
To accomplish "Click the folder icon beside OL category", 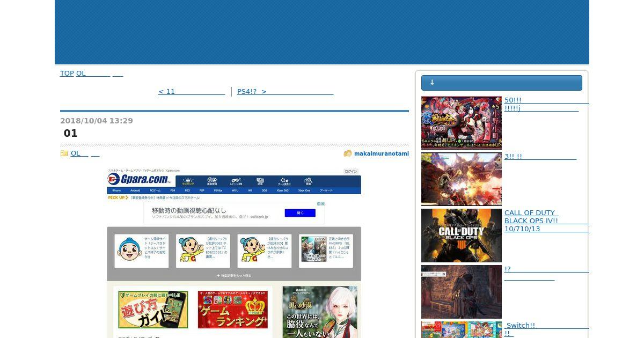I will [x=64, y=153].
